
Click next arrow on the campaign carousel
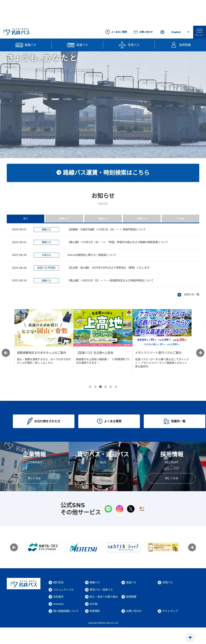[200, 353]
